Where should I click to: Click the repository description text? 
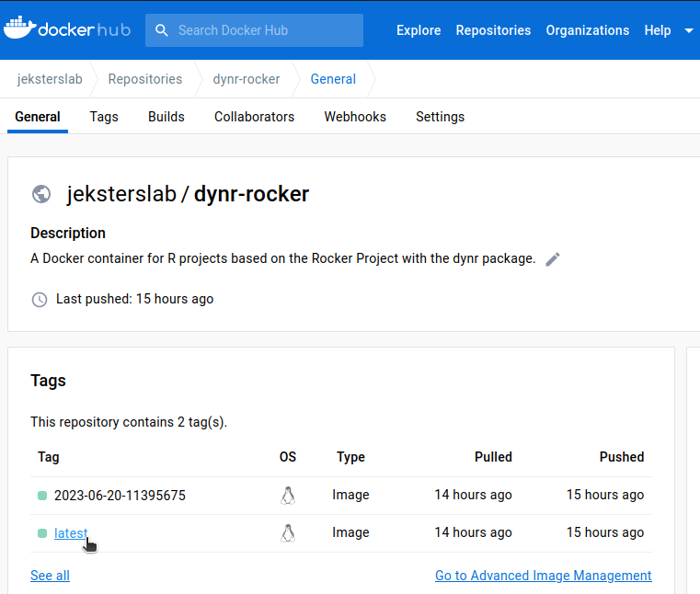283,259
